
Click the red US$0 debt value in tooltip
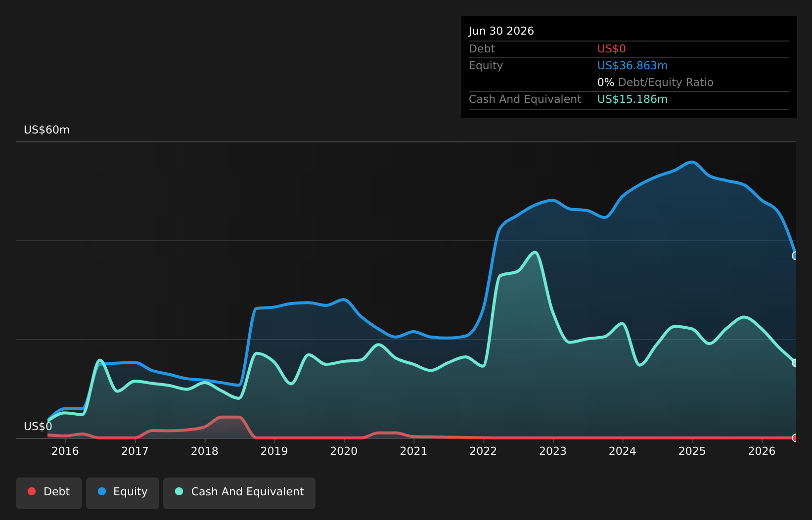coord(612,49)
